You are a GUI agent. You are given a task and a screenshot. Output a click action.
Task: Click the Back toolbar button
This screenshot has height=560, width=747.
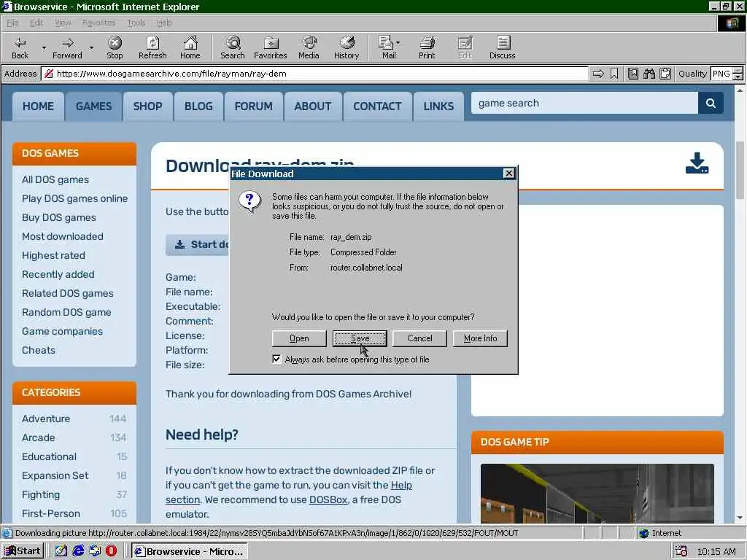pos(20,47)
